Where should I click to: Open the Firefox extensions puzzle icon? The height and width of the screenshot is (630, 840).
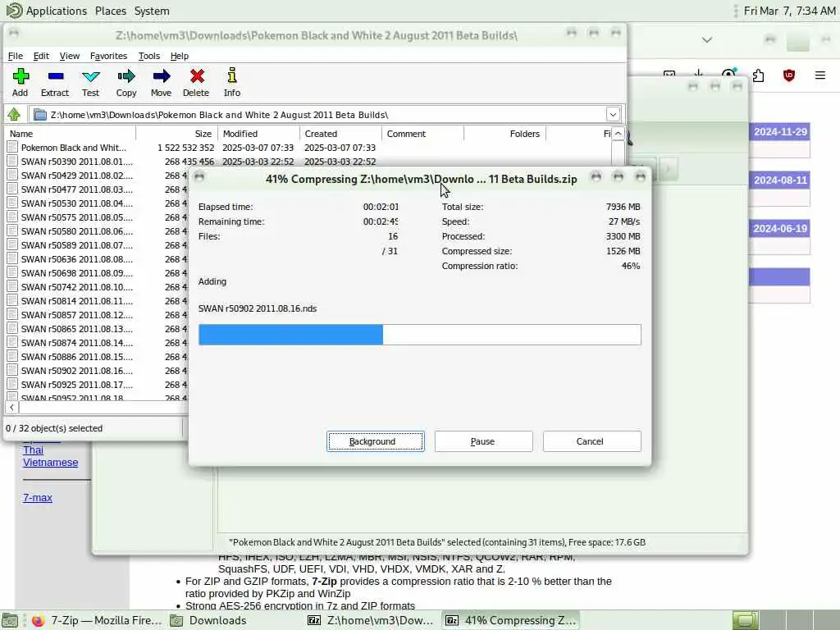coord(758,75)
